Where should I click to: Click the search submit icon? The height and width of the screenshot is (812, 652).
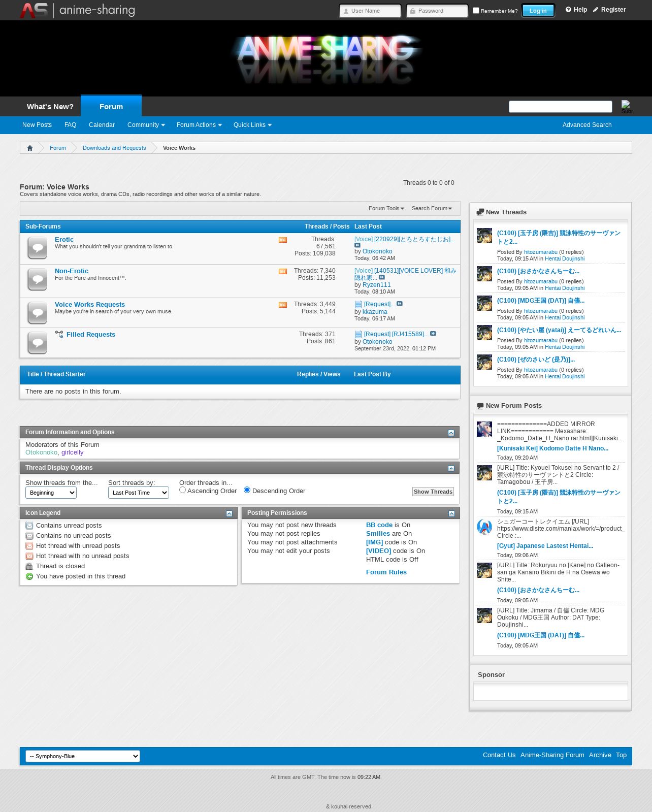coord(627,106)
